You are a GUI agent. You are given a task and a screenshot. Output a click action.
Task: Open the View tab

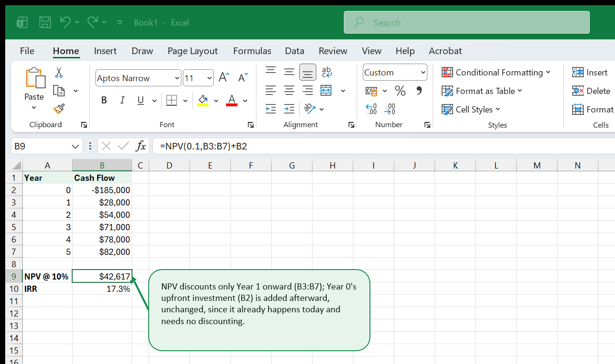coord(371,51)
